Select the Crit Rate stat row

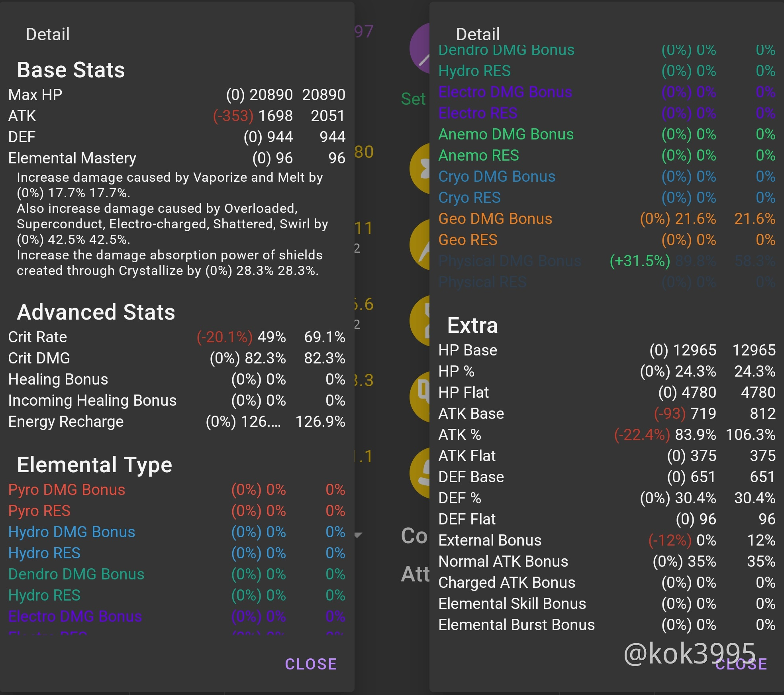[38, 337]
